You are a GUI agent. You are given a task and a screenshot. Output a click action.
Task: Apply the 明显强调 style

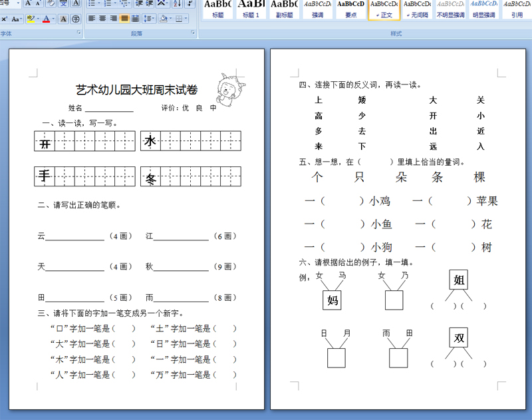click(x=484, y=9)
